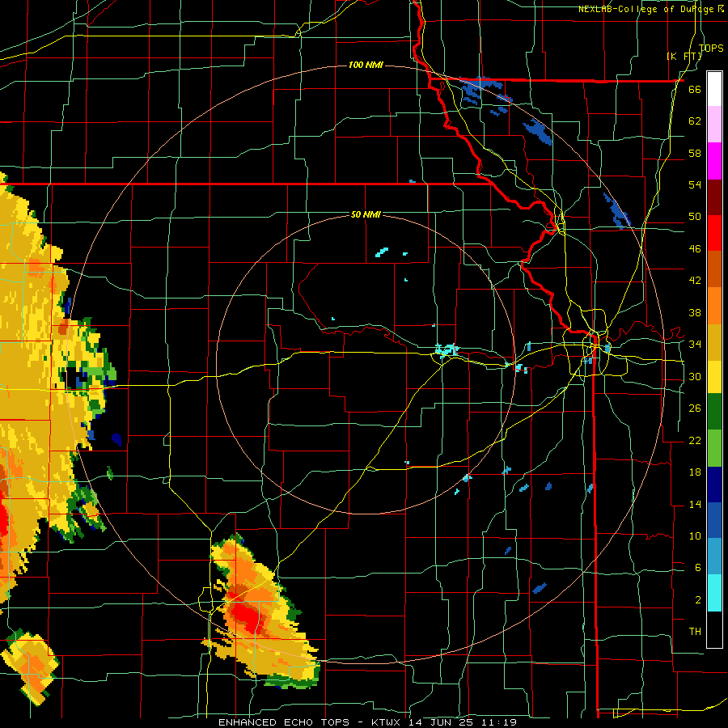Pick the medium blue legend color block
Image resolution: width=728 pixels, height=728 pixels.
click(714, 520)
